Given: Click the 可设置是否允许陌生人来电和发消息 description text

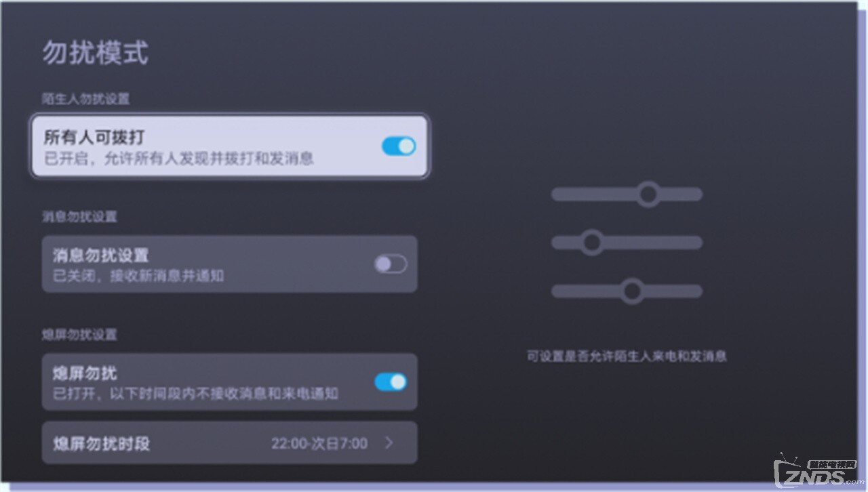Looking at the screenshot, I should (x=627, y=356).
